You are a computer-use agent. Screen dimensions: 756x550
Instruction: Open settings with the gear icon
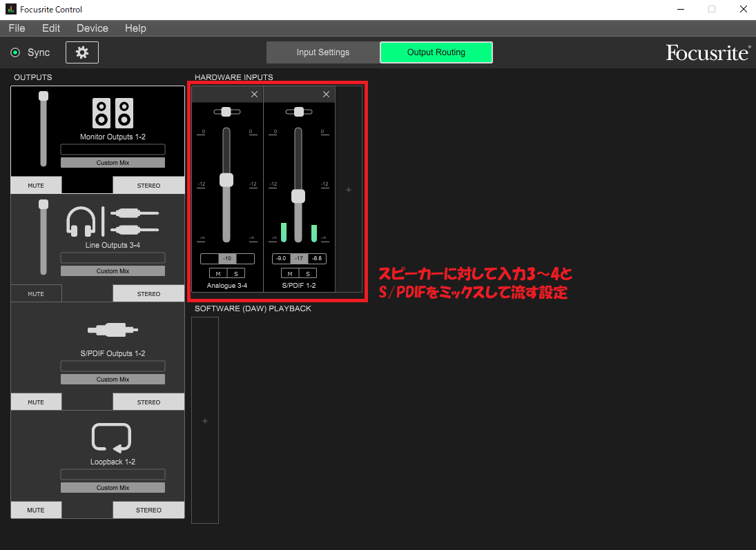coord(82,52)
